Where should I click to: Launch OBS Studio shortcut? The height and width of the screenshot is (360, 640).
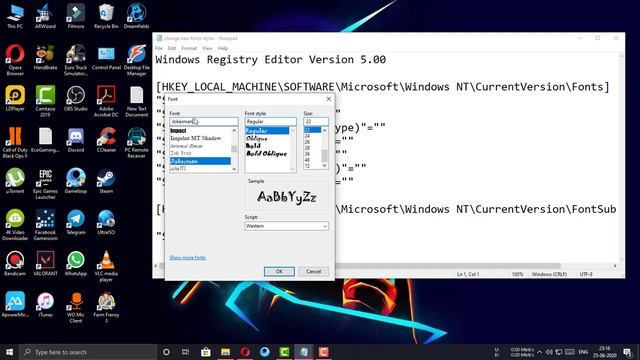76,98
